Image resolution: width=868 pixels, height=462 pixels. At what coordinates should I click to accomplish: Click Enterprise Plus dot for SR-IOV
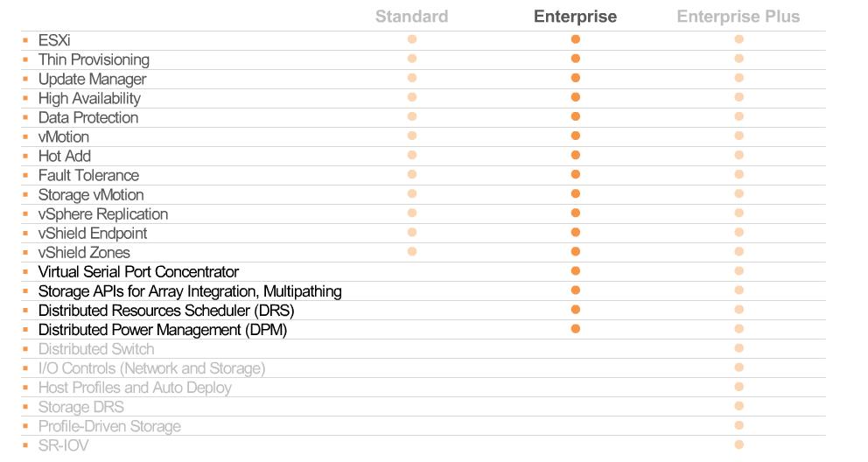point(739,444)
